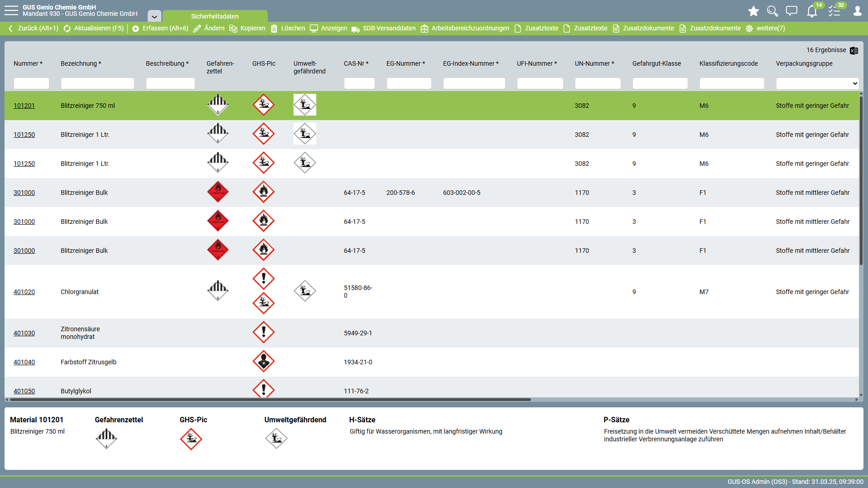Click the GHS-Pic icon in the detail panel
Viewport: 868px width, 488px height.
click(191, 439)
